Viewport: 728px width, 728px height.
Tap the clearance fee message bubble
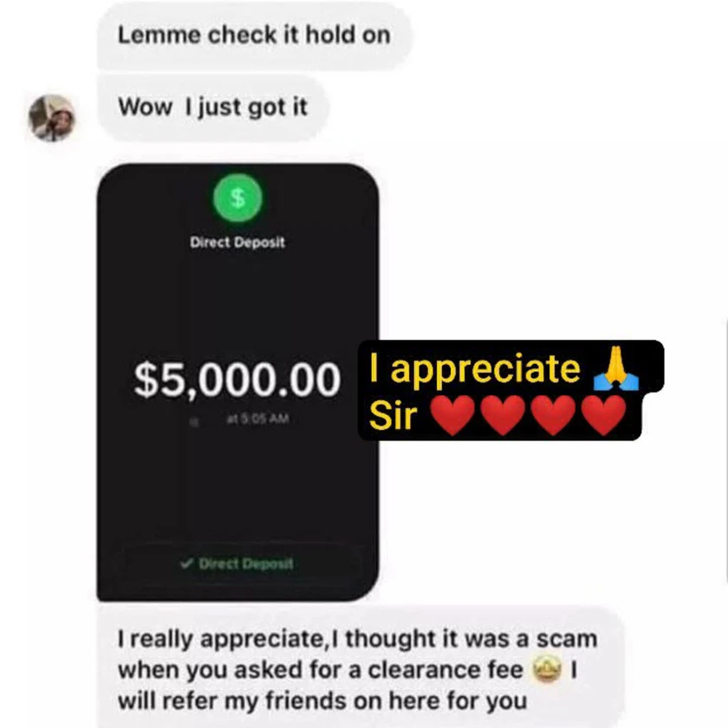click(360, 668)
